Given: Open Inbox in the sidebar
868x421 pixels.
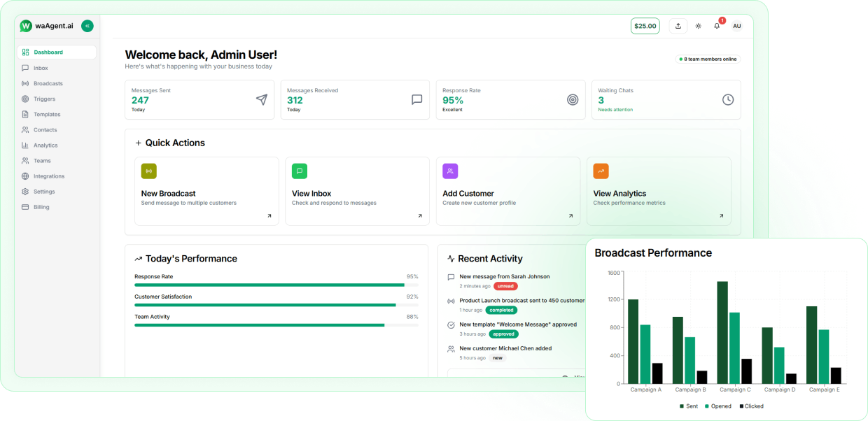Looking at the screenshot, I should (41, 68).
